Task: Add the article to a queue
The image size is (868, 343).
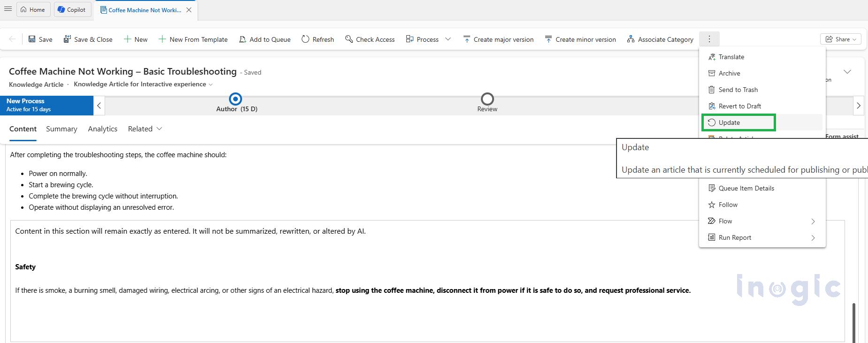Action: 265,39
